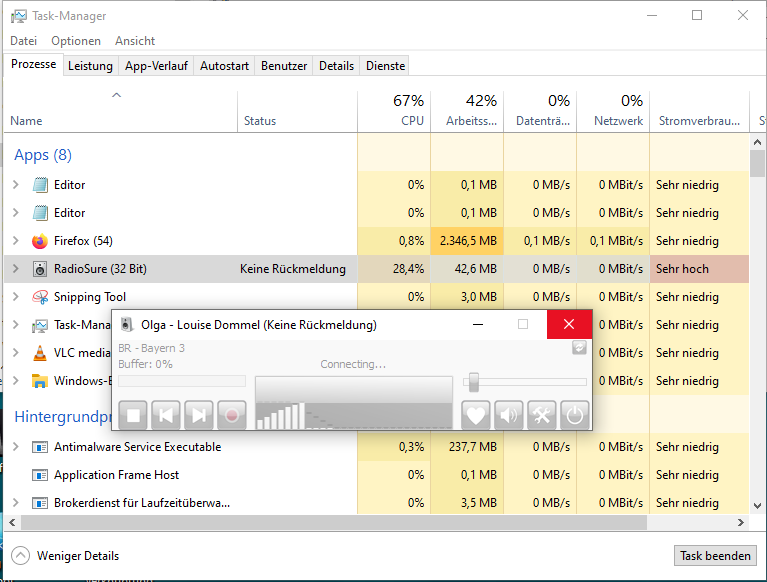Expand VLC media player process
767x582 pixels.
tap(16, 353)
